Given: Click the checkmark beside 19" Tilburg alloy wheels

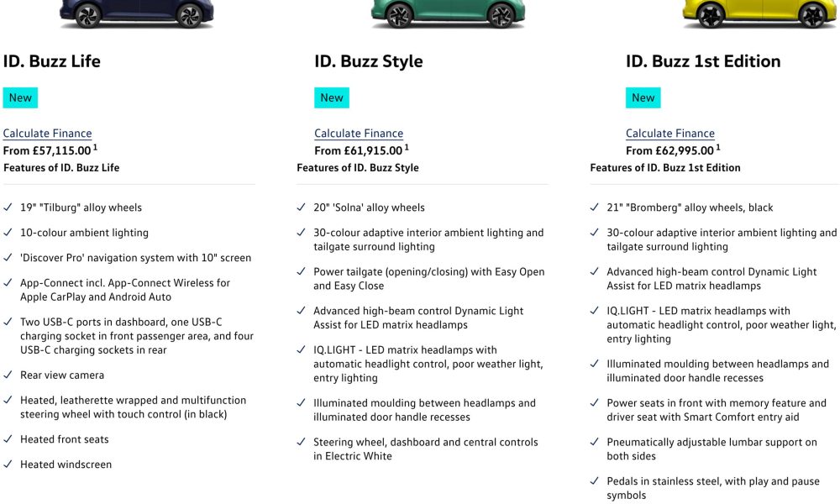Looking at the screenshot, I should click(x=8, y=207).
